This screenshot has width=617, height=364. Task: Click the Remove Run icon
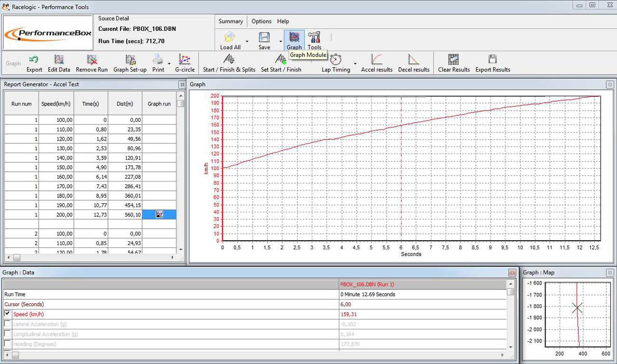point(92,59)
